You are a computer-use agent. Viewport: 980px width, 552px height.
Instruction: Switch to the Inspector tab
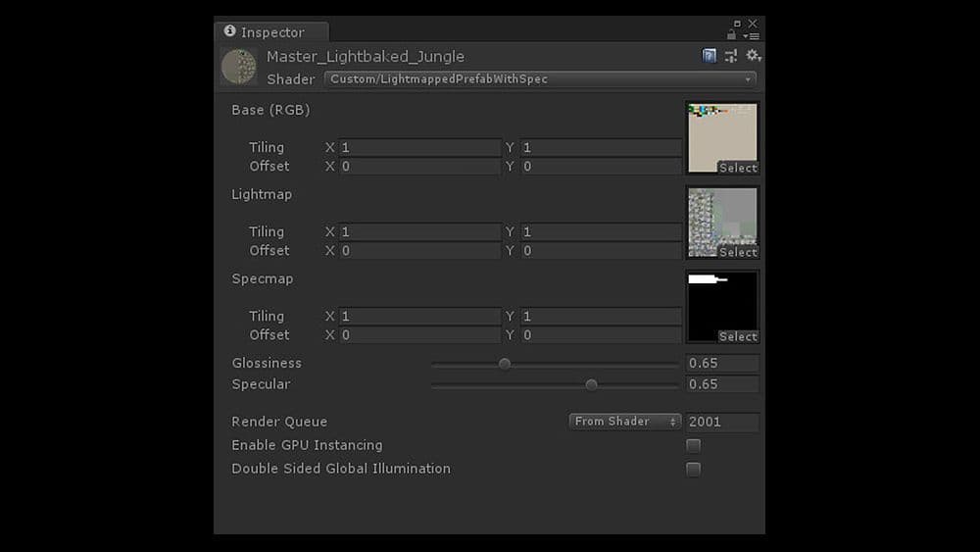click(271, 32)
